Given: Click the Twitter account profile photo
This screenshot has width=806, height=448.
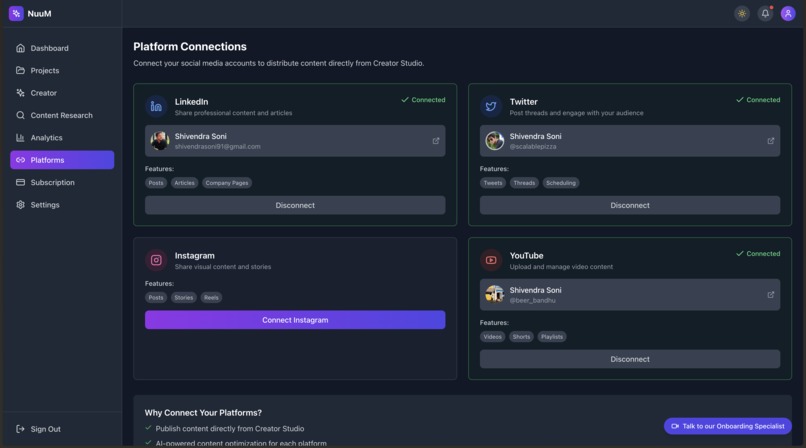Looking at the screenshot, I should tap(494, 141).
